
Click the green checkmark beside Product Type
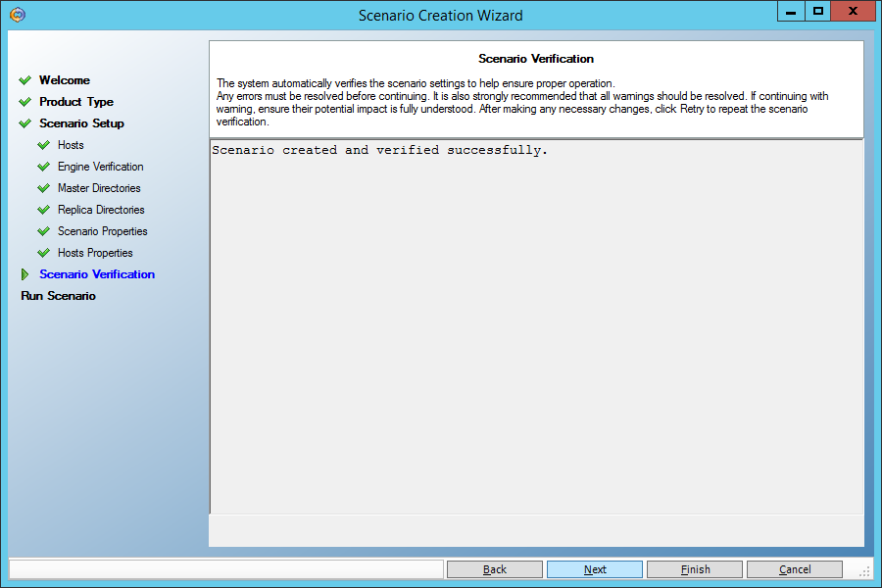(24, 102)
